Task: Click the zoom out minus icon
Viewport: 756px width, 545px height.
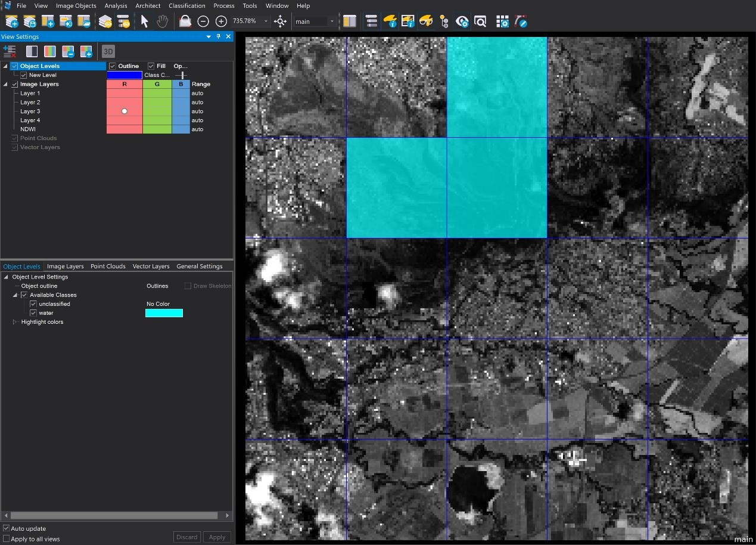Action: [x=203, y=21]
